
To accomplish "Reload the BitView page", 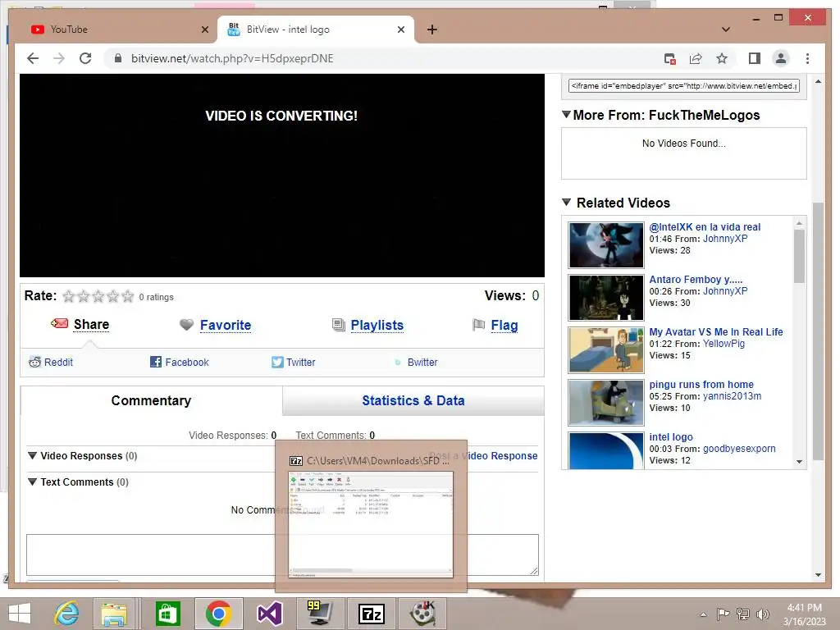I will [85, 58].
